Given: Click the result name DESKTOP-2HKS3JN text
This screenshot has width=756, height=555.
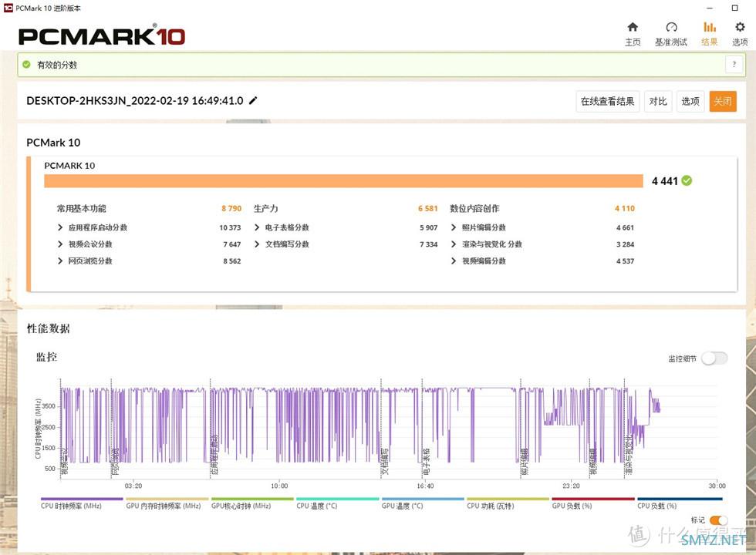Looking at the screenshot, I should click(x=134, y=101).
